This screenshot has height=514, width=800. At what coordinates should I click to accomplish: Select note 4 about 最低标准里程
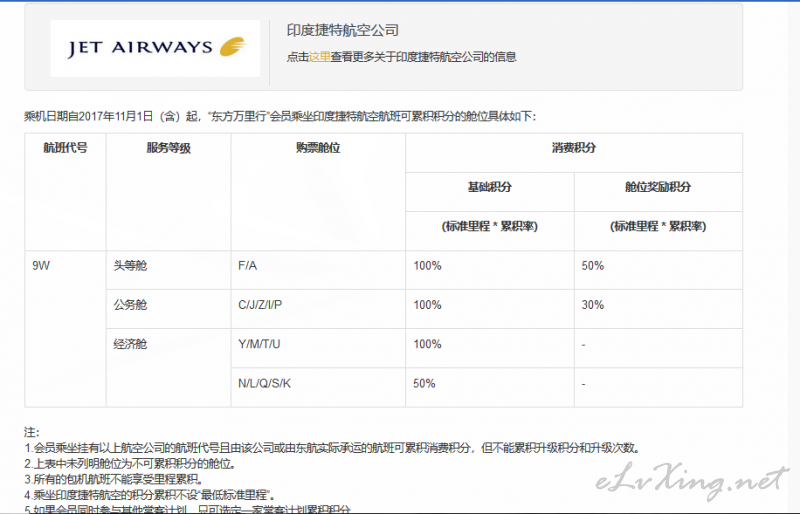tap(151, 495)
